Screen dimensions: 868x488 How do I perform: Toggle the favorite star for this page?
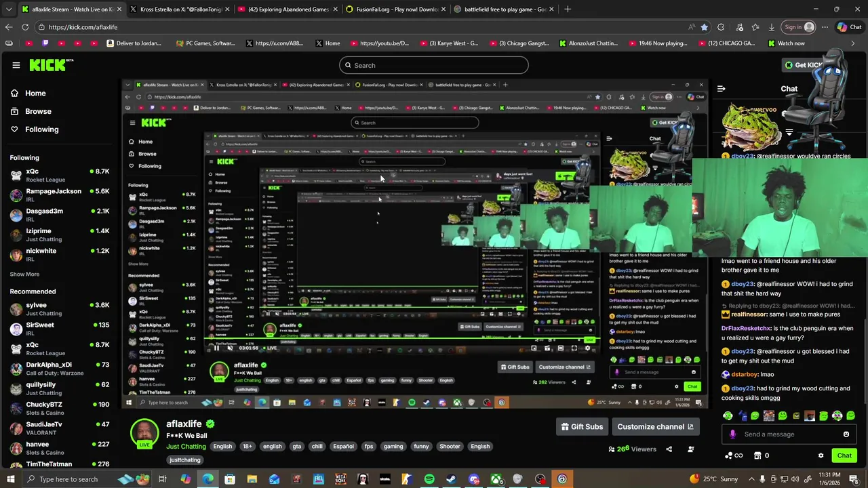(x=705, y=27)
